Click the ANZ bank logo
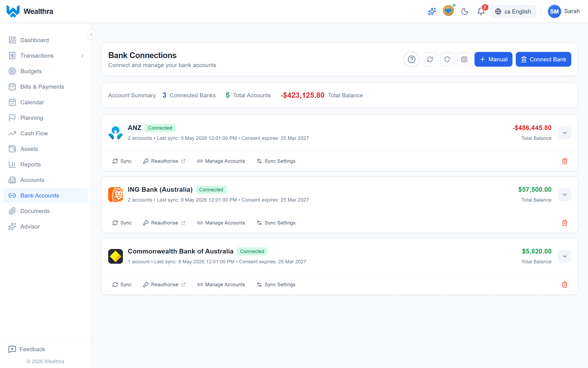588x368 pixels. coord(115,133)
